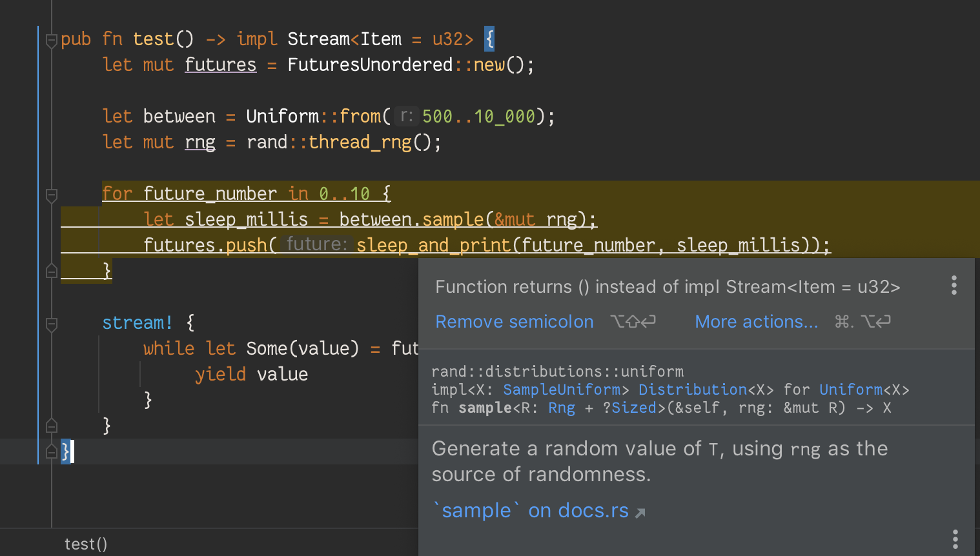Click the 'thread_rng' function call
Screen dimensions: 980x556
click(x=360, y=142)
